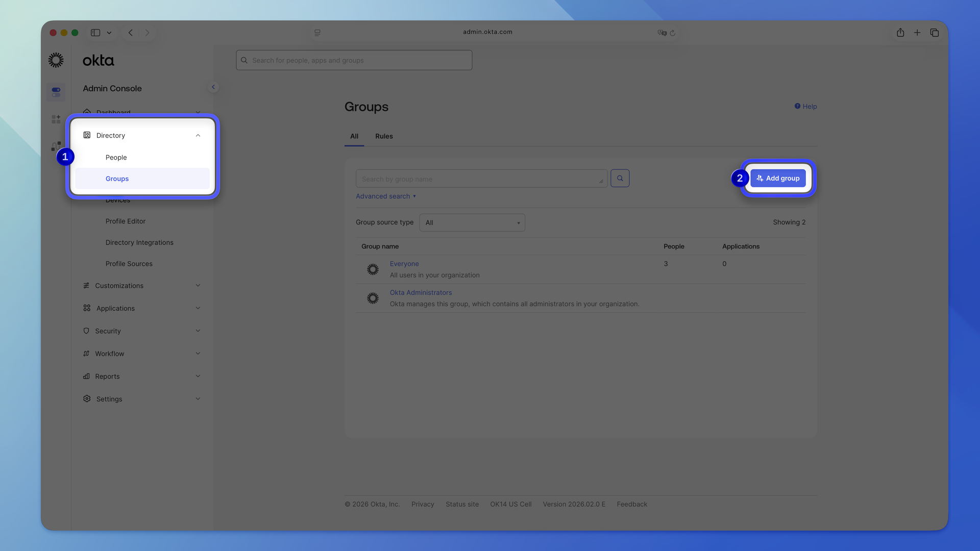Open the Group source type dropdown
Image resolution: width=980 pixels, height=551 pixels.
point(472,222)
